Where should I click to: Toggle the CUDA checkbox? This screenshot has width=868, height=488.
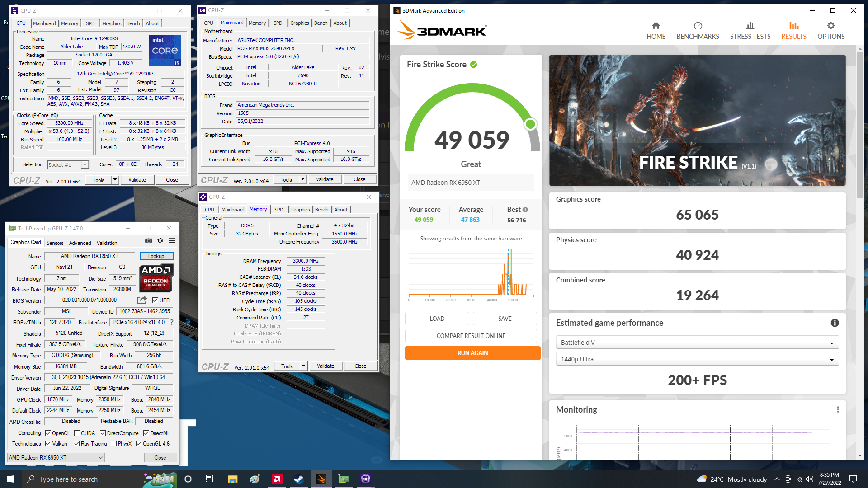pyautogui.click(x=77, y=433)
